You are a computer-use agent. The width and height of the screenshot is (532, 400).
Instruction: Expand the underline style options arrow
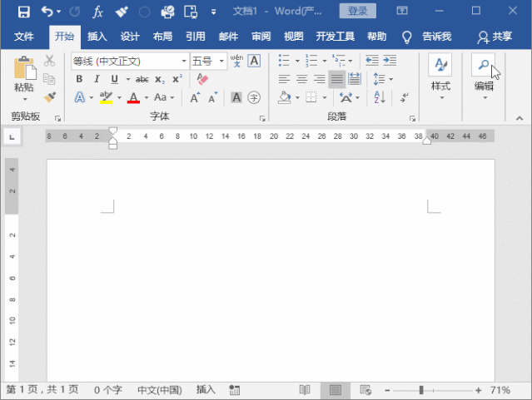click(128, 79)
